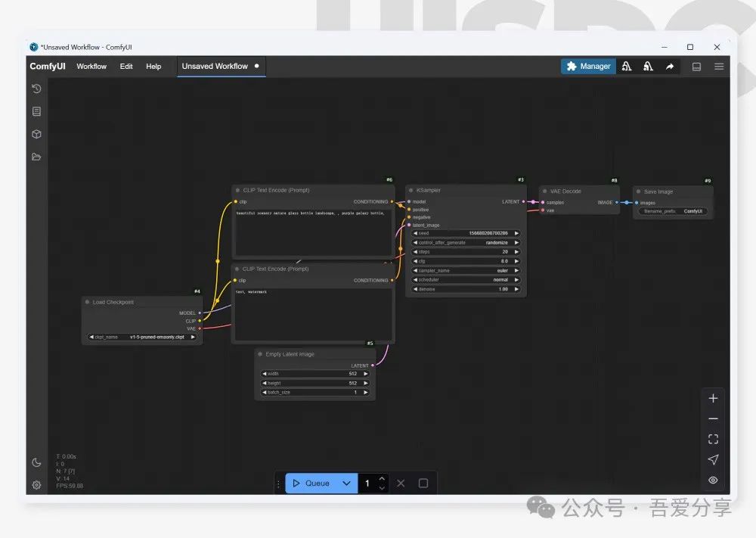Click the negative prompt text watermark box

click(x=313, y=313)
